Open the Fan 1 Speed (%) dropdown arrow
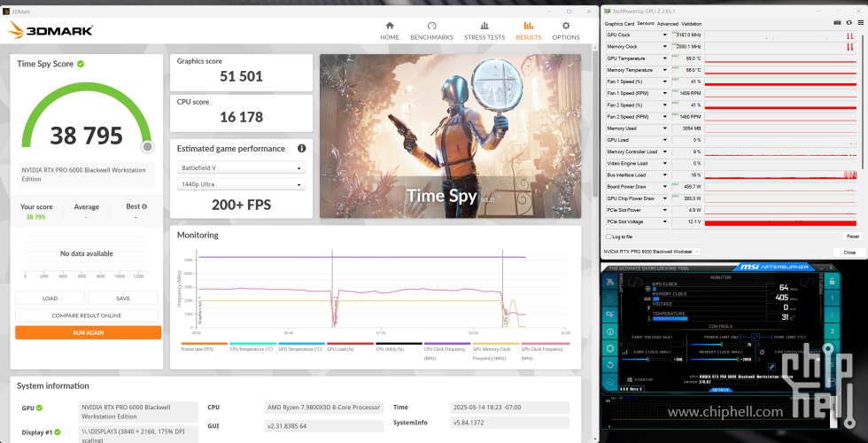868x443 pixels. (665, 82)
